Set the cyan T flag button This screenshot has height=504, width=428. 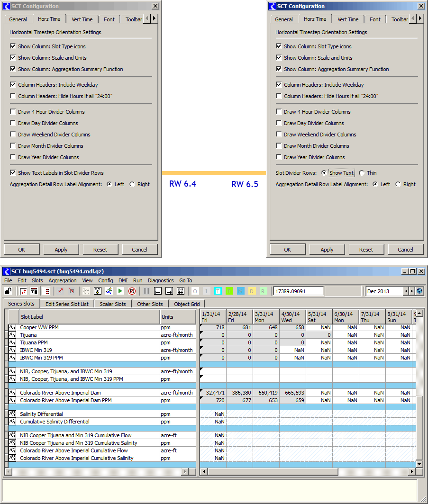click(x=218, y=291)
